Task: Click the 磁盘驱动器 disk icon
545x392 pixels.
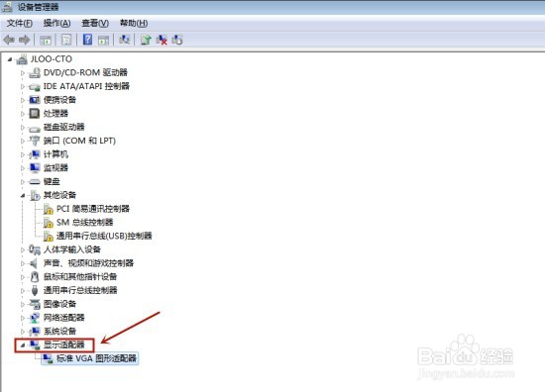Action: coord(35,129)
